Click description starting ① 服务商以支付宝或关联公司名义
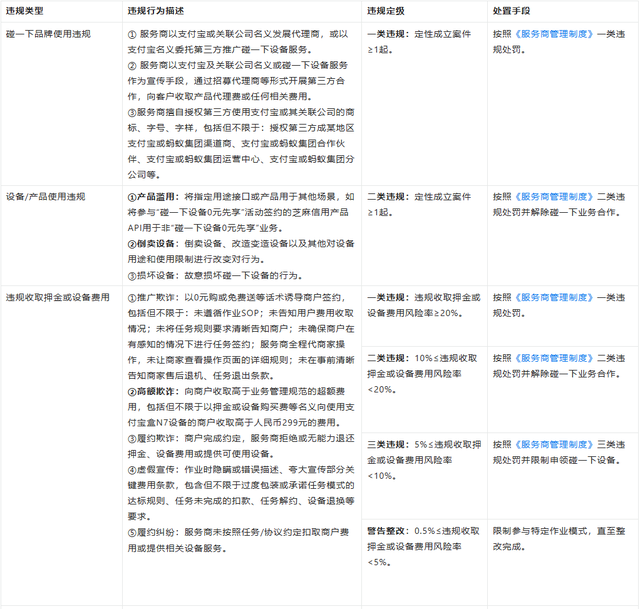 (238, 42)
